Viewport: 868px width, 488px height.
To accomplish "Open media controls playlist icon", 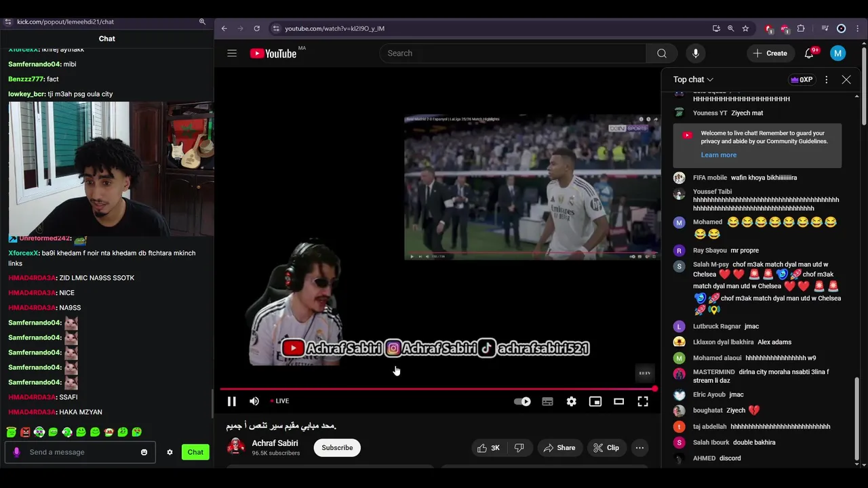I will pos(825,28).
